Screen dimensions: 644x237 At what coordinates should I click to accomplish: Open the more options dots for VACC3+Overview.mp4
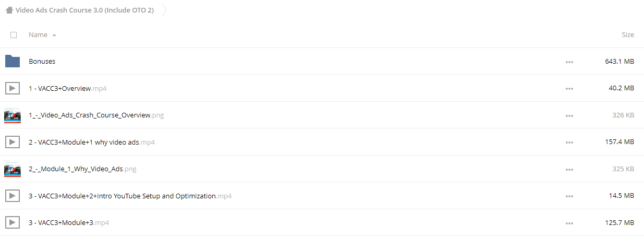pyautogui.click(x=569, y=89)
